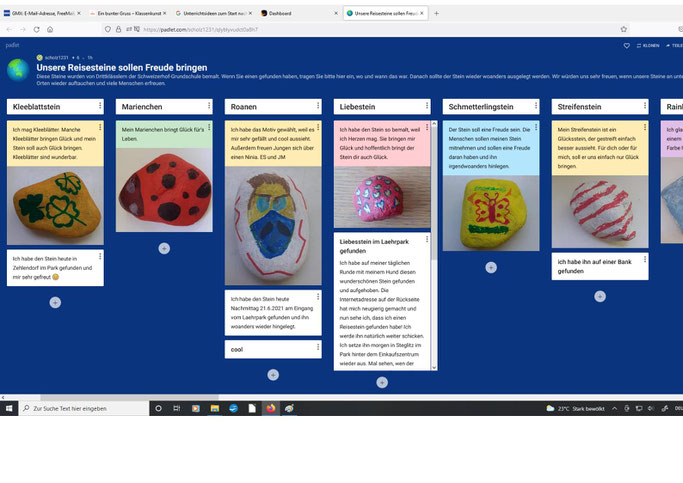Add a post under Liebestein column

382,382
